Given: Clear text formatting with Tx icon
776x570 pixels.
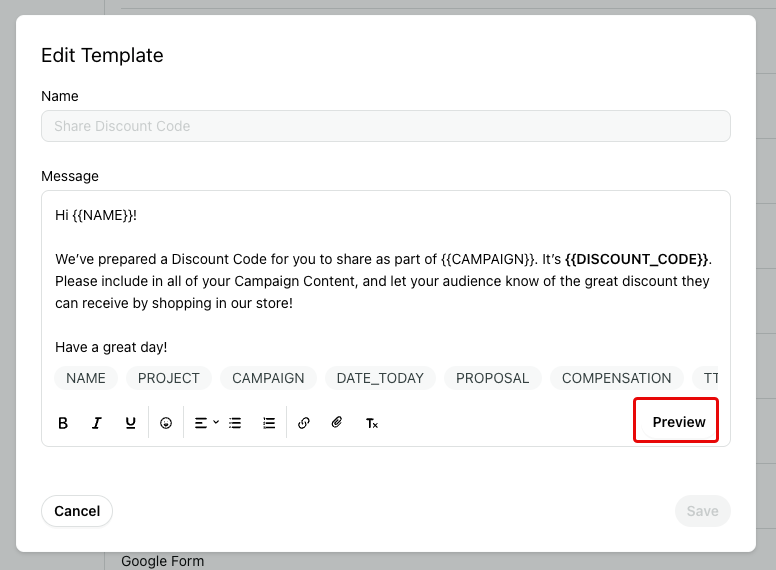Looking at the screenshot, I should [372, 423].
